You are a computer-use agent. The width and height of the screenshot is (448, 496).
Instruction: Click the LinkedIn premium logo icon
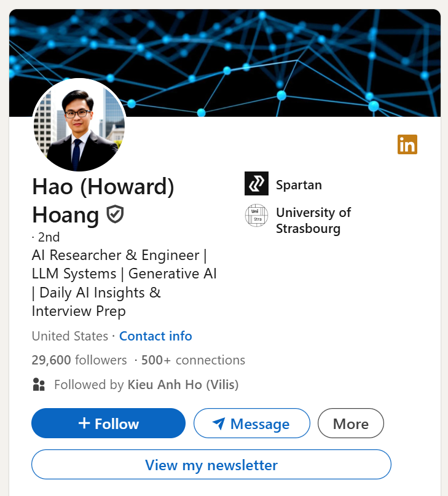pyautogui.click(x=407, y=144)
